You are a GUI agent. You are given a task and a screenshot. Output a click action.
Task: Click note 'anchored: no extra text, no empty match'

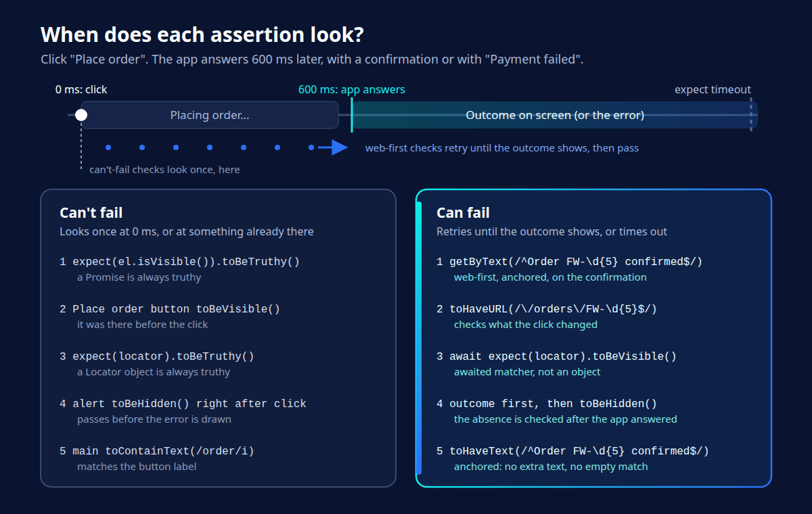[x=551, y=467]
